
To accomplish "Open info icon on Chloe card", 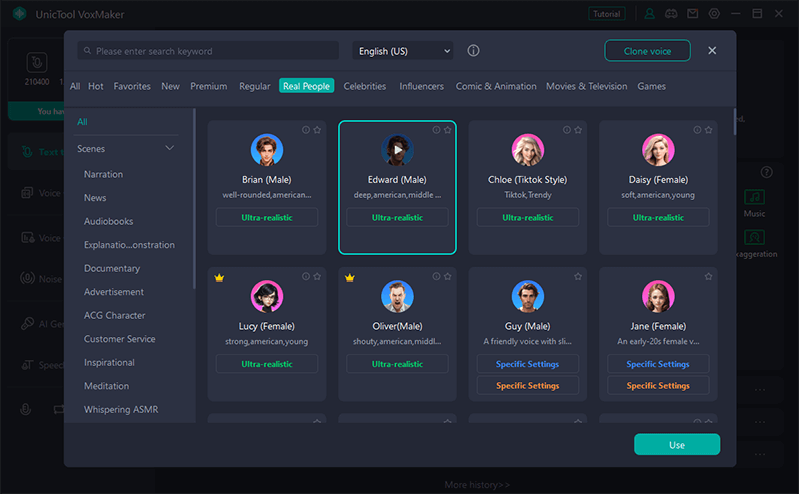I will click(567, 130).
